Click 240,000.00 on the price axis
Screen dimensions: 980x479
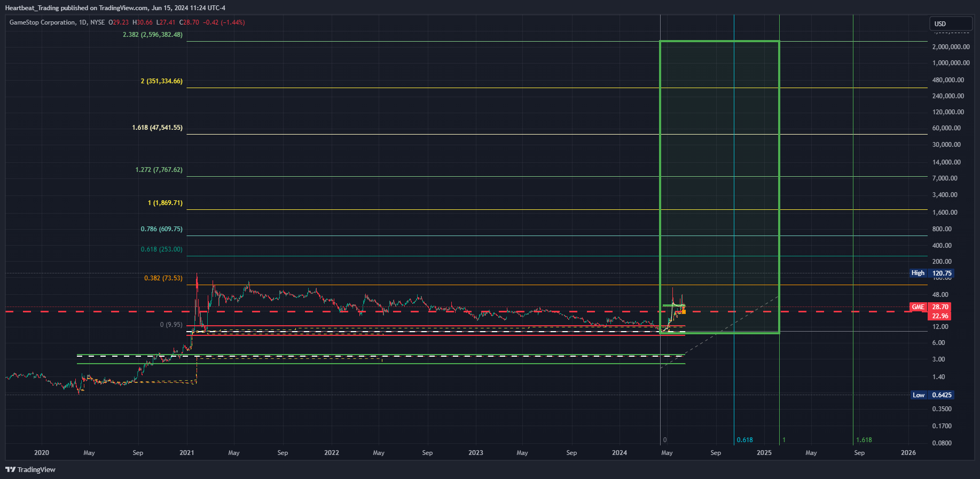coord(948,96)
